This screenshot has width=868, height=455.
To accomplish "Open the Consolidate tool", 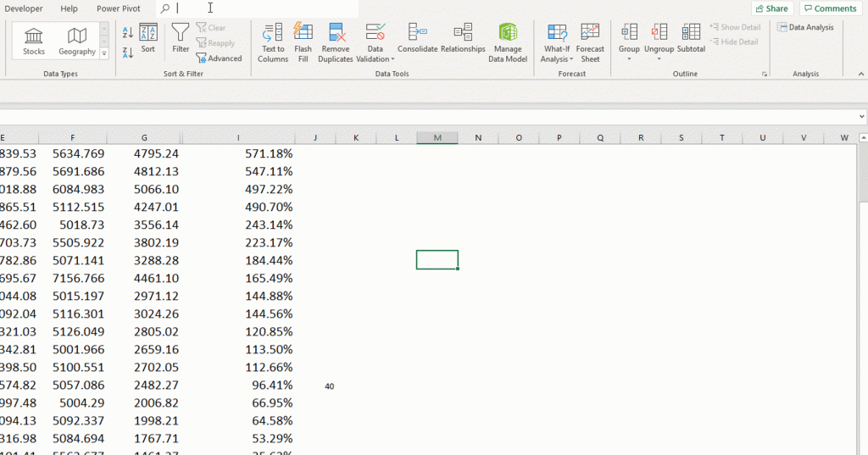I will (x=417, y=38).
